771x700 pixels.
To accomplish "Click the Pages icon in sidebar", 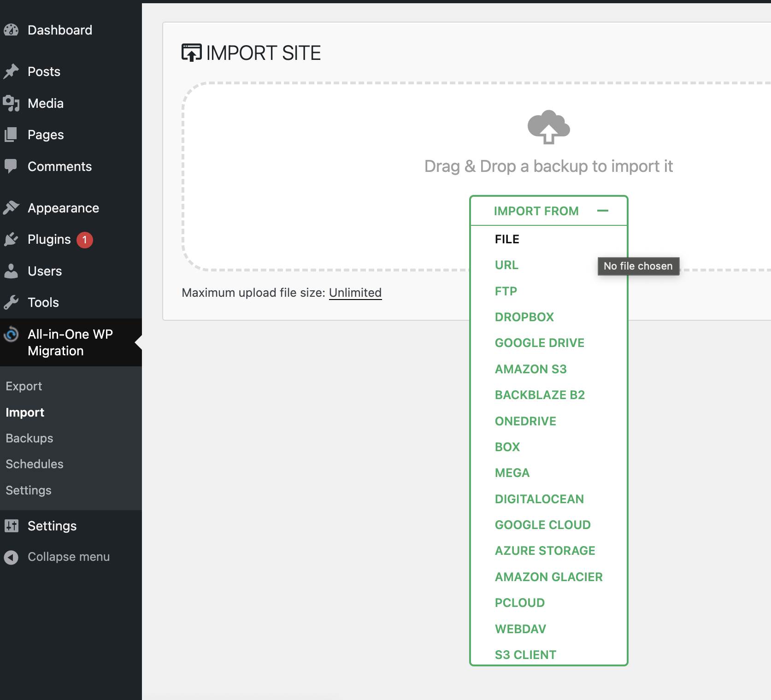I will 11,135.
